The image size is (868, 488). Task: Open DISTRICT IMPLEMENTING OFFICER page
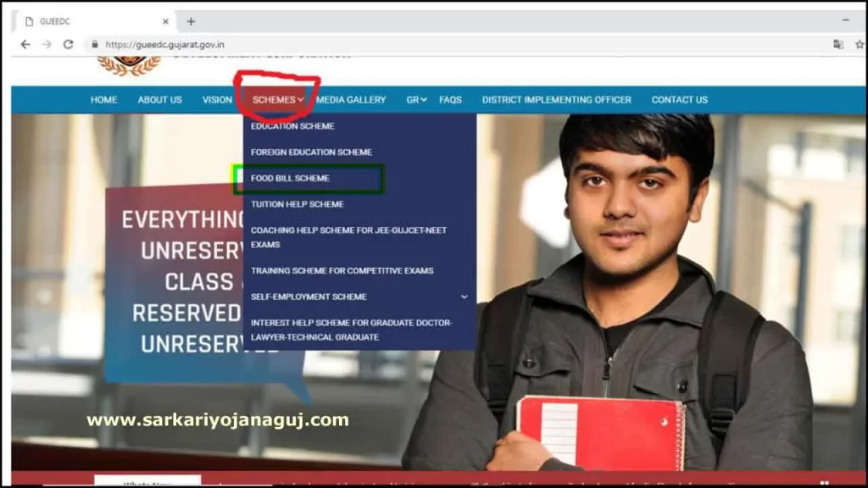pyautogui.click(x=556, y=99)
